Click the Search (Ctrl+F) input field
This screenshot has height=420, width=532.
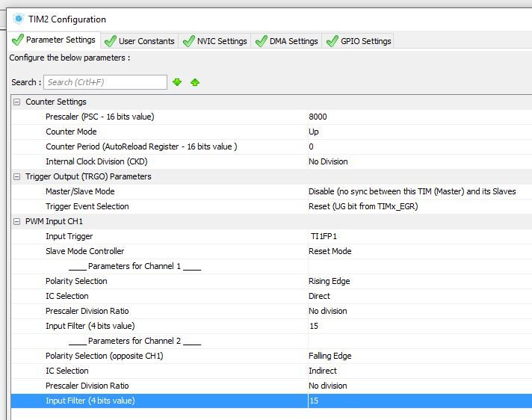[105, 82]
